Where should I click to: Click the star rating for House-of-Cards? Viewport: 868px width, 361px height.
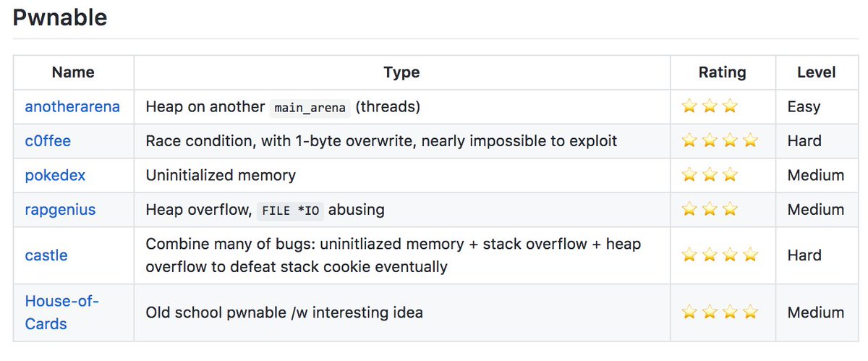click(x=720, y=313)
